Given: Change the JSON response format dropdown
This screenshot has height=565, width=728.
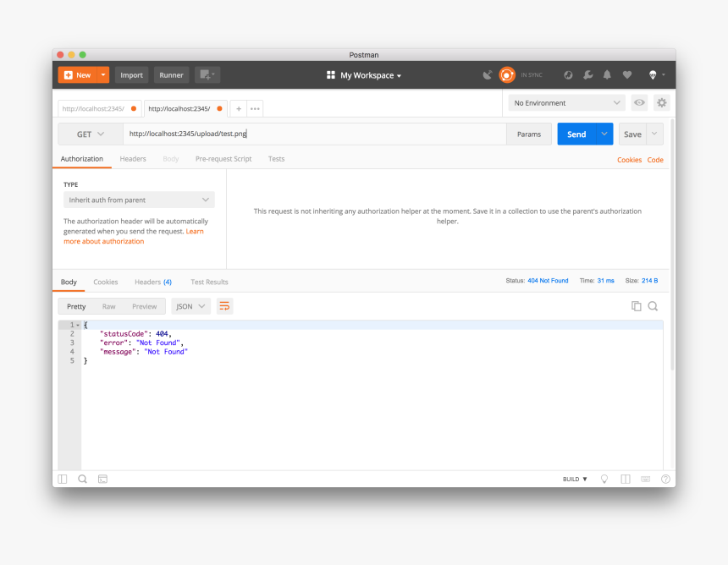Looking at the screenshot, I should click(x=190, y=306).
